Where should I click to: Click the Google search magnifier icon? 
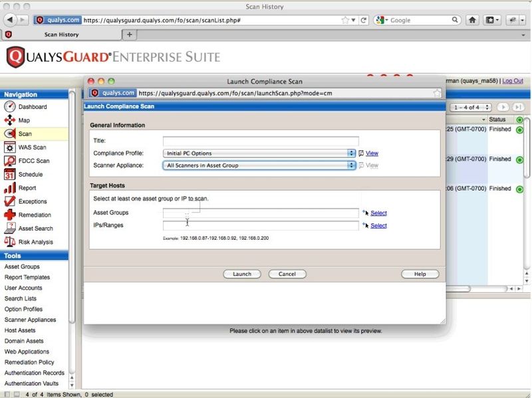455,20
